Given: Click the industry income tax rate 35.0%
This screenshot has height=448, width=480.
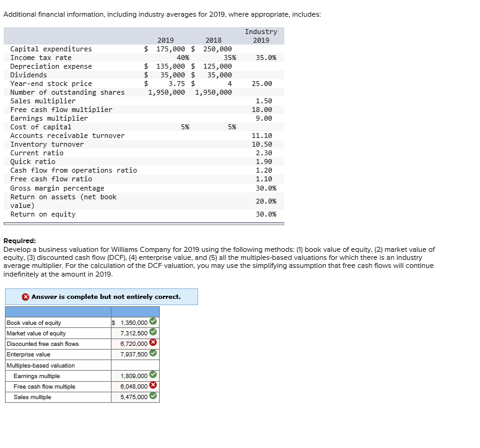Looking at the screenshot, I should click(x=266, y=58).
